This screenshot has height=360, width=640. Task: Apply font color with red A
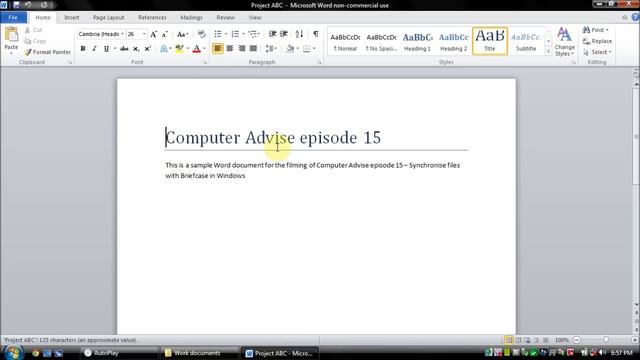196,49
